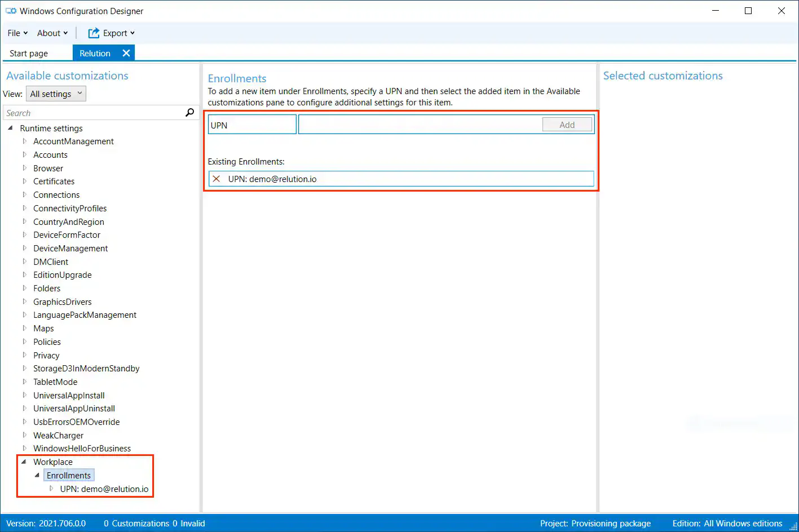Expand the DeviceManagement node
The image size is (799, 532).
click(25, 248)
